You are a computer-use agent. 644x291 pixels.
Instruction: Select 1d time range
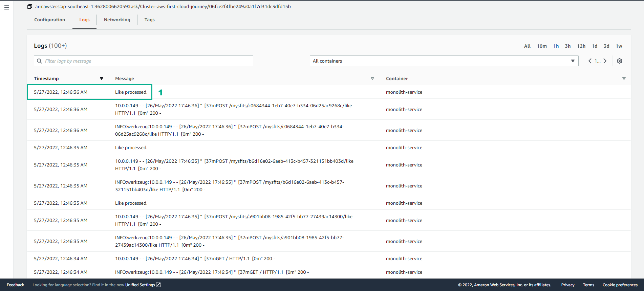click(595, 46)
